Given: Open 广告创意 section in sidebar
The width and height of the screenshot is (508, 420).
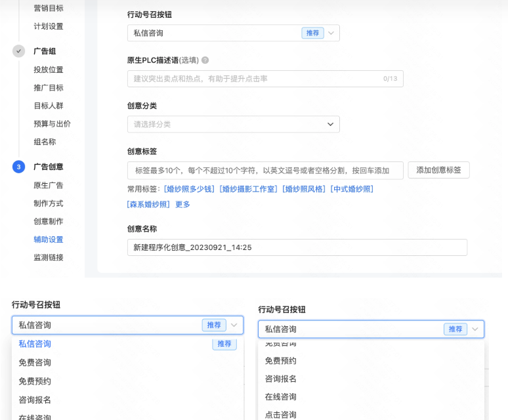Looking at the screenshot, I should pos(49,167).
